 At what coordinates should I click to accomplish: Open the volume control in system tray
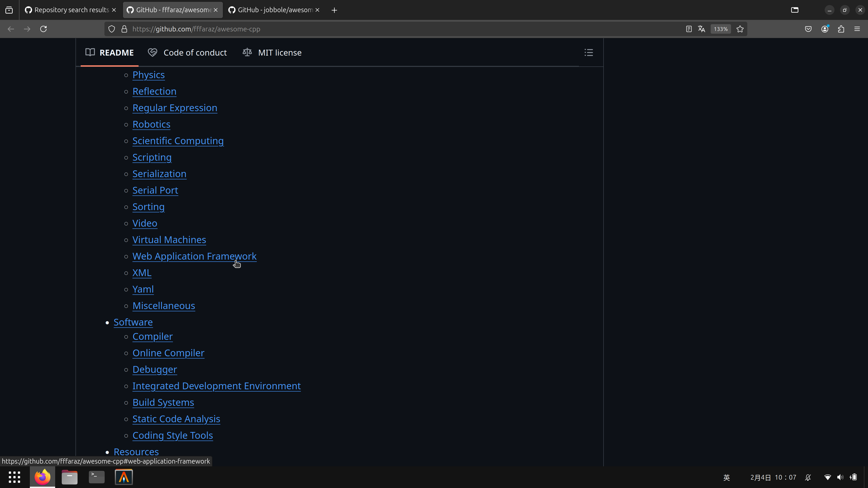840,477
